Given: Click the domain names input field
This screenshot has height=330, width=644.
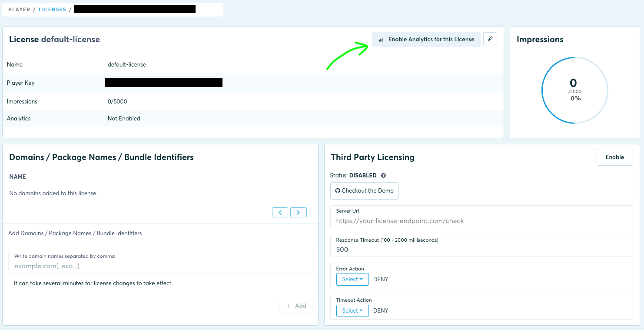Looking at the screenshot, I should (x=160, y=261).
